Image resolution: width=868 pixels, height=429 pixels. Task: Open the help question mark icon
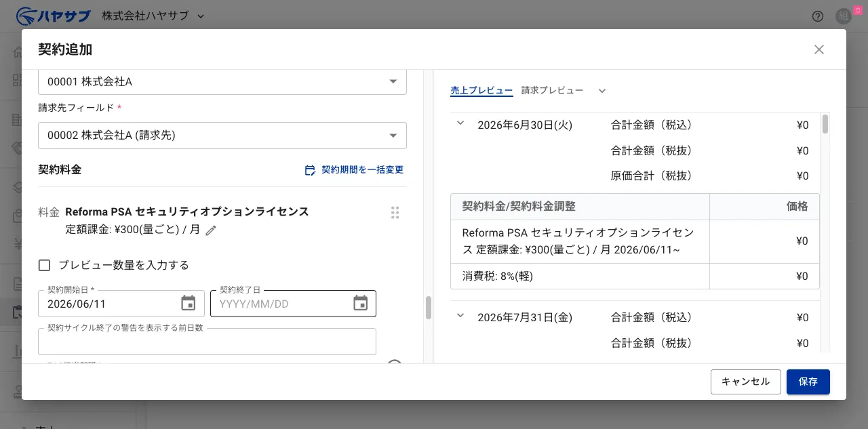[818, 16]
